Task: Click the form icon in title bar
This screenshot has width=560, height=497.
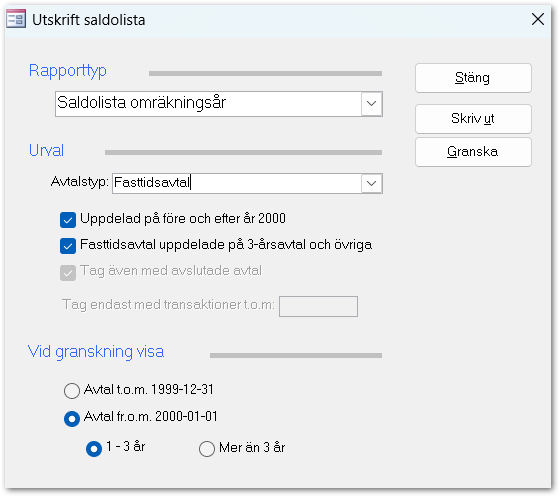Action: pos(16,19)
